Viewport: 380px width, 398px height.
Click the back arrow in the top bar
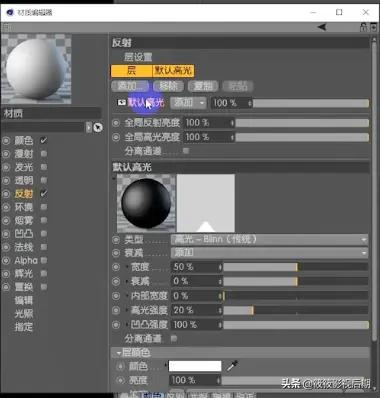322,27
